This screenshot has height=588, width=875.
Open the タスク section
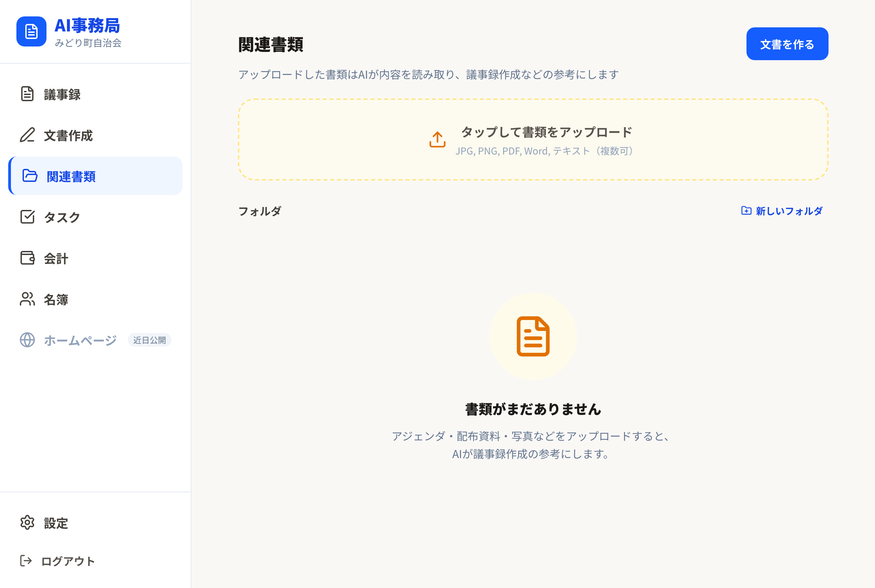coord(95,217)
